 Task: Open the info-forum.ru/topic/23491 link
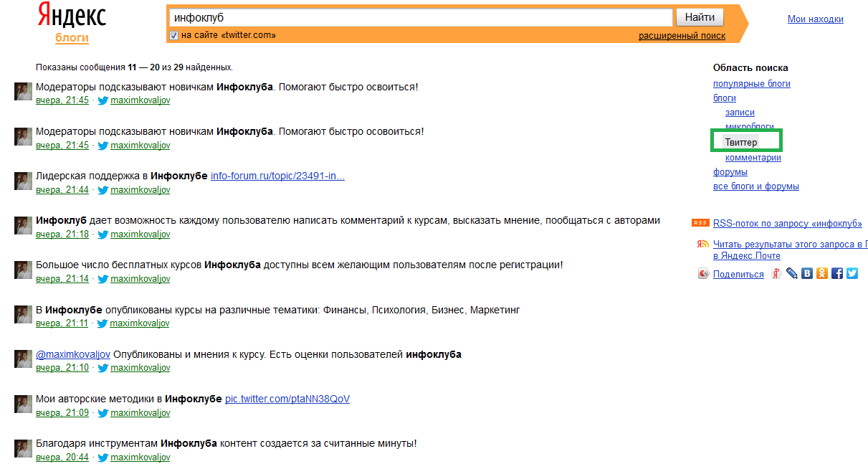(x=277, y=176)
